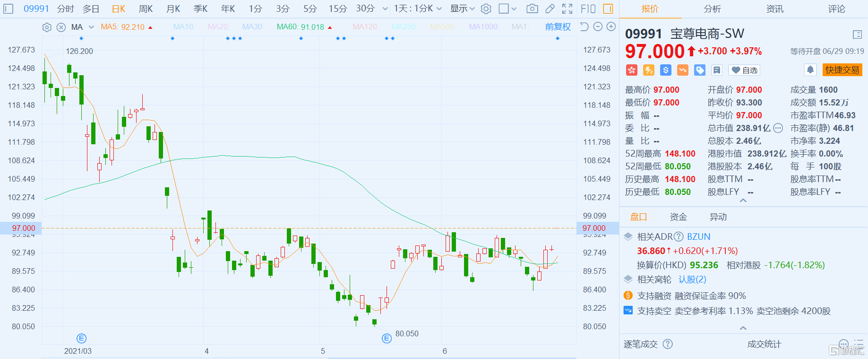Open the chart layout square dropdown
The width and height of the screenshot is (868, 359).
508,9
